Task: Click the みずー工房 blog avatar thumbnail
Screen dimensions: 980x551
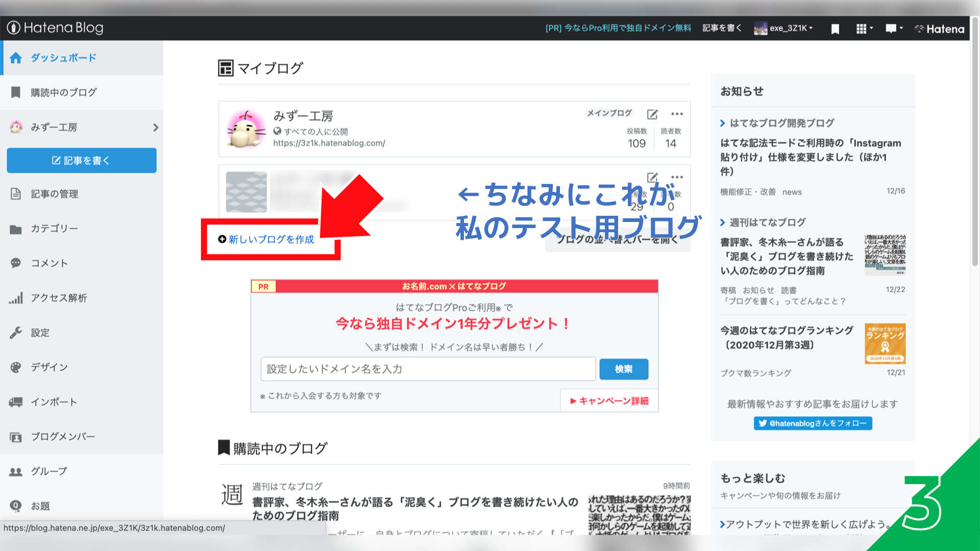Action: tap(247, 129)
